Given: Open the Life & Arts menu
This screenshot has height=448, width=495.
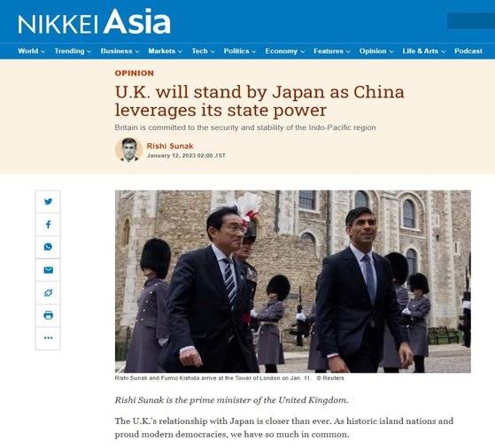Looking at the screenshot, I should (423, 51).
